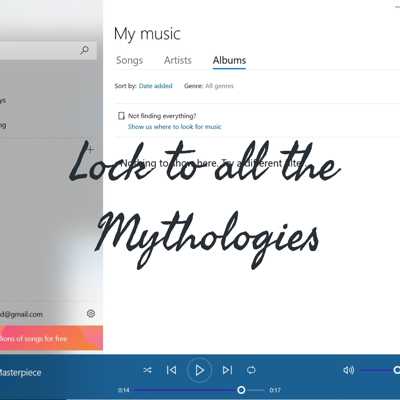
Task: Skip to the next track
Action: click(x=227, y=370)
